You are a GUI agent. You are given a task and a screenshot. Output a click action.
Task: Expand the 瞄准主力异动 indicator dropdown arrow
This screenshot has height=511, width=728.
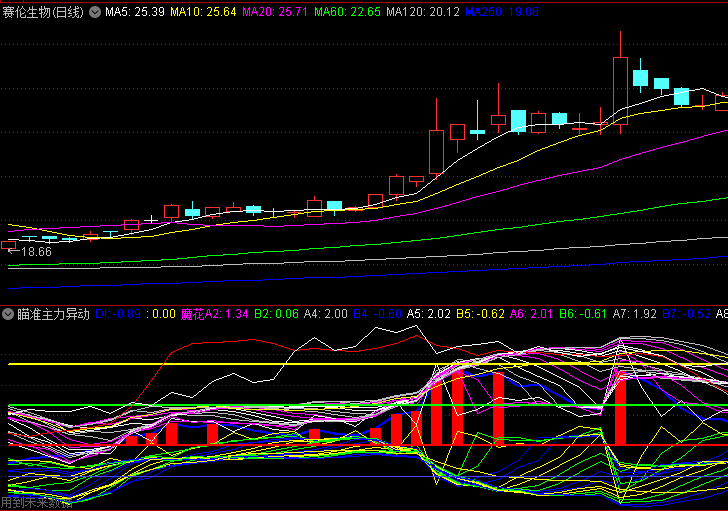tap(9, 314)
